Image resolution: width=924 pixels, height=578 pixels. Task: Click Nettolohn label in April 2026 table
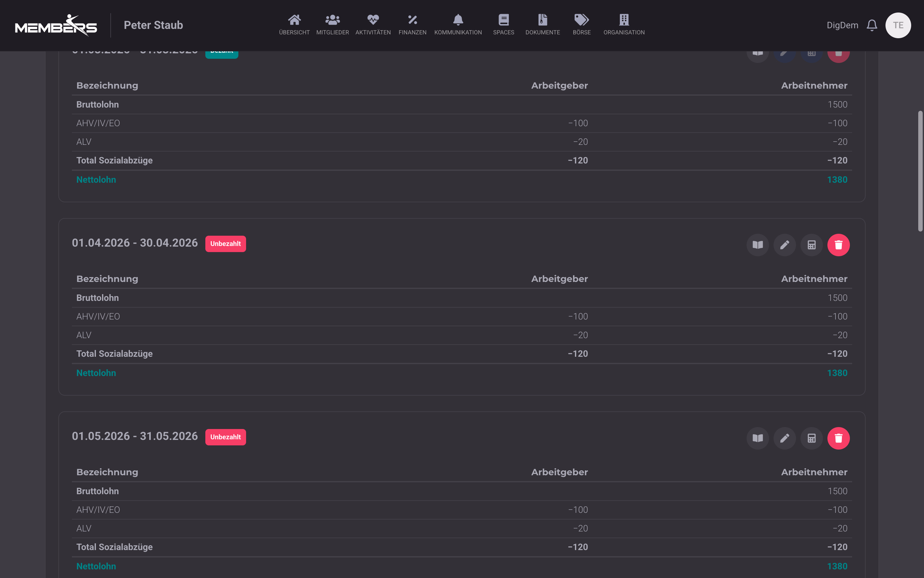[x=96, y=373]
